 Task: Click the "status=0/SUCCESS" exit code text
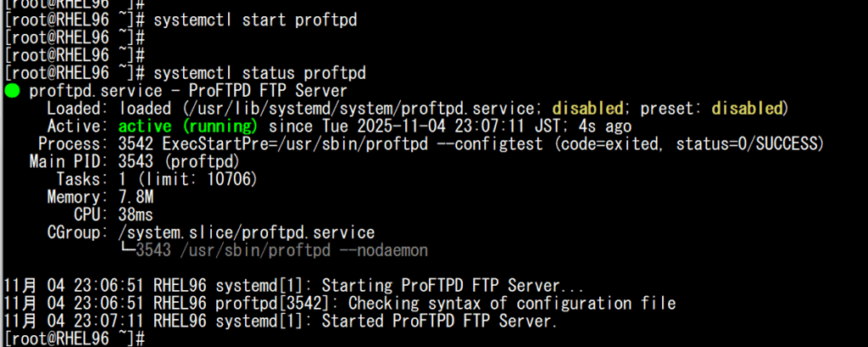(x=749, y=144)
